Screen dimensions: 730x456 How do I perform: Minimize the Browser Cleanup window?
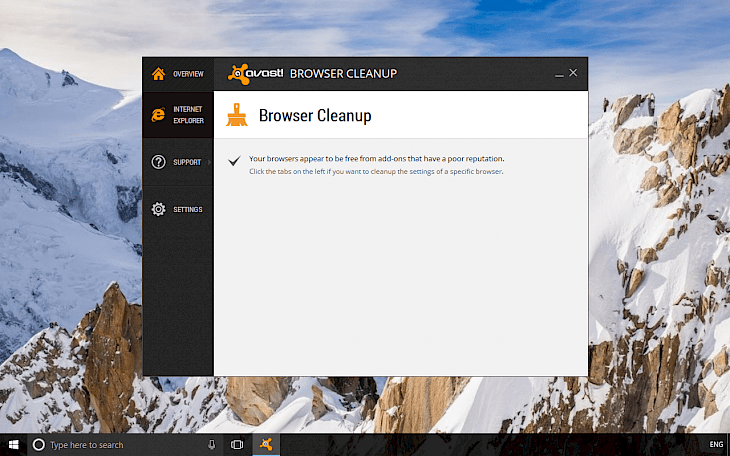(x=559, y=75)
